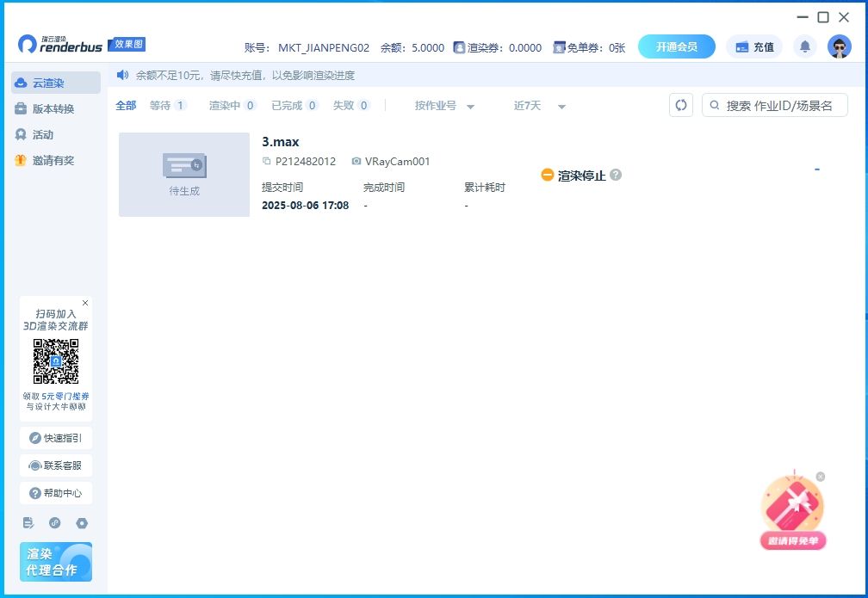This screenshot has height=598, width=868.
Task: Click the 渲染停止 help question icon
Action: point(616,175)
